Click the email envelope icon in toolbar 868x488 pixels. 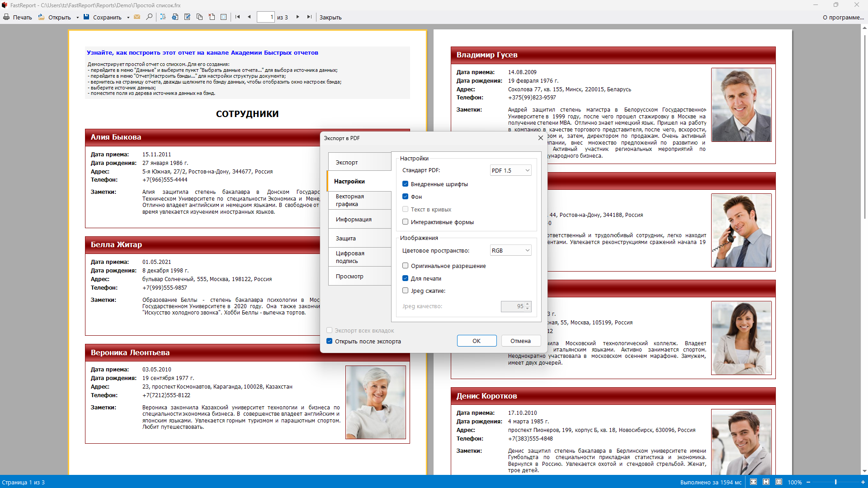pos(137,17)
